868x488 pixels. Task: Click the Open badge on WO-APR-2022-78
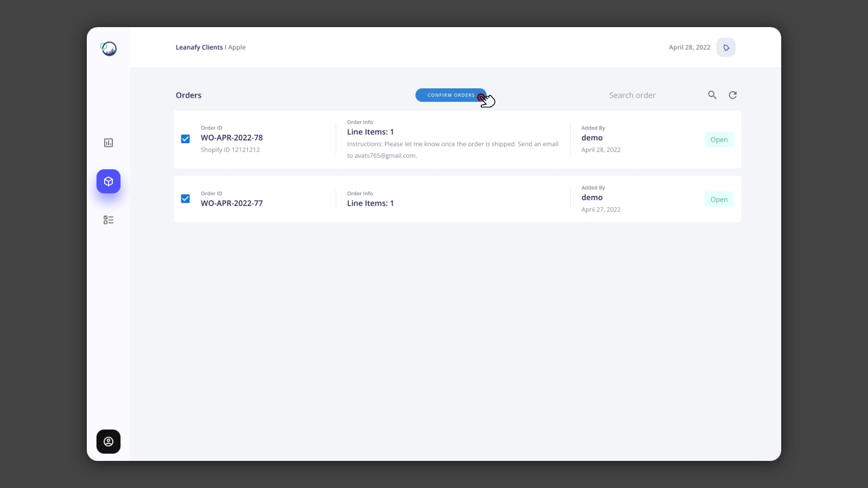[719, 139]
